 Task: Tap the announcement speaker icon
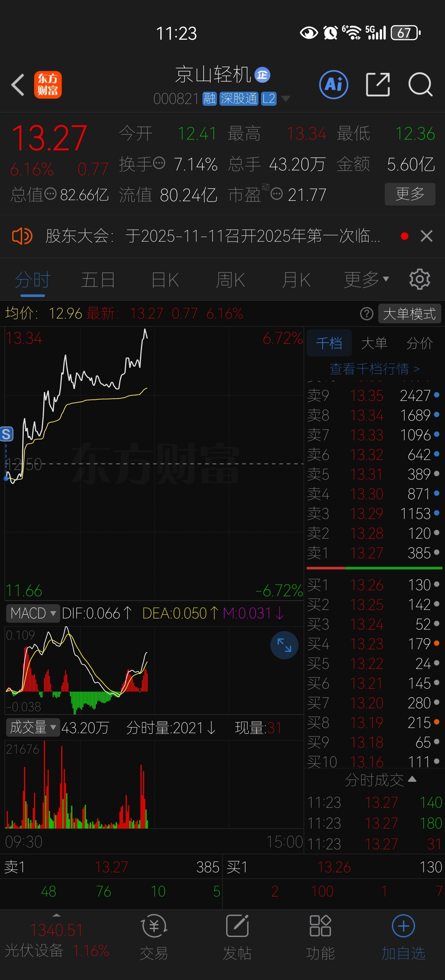pos(22,236)
